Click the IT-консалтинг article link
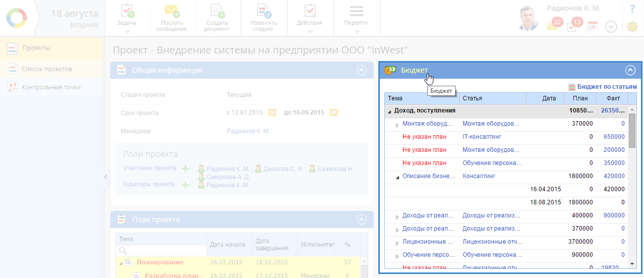 click(482, 137)
